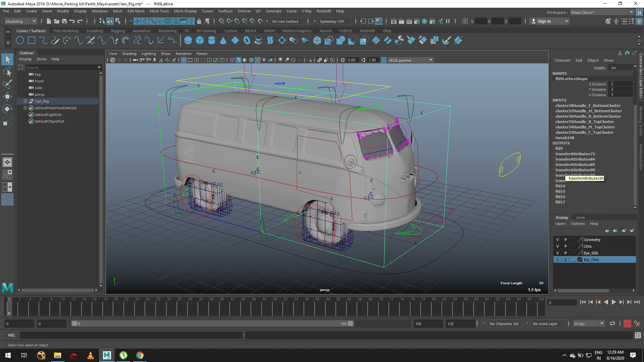
Task: Click the No Live Surface field
Action: tap(287, 21)
